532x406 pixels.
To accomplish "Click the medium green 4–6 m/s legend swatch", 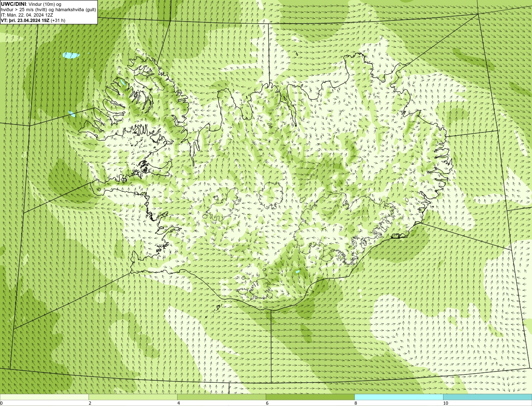I will pos(222,397).
